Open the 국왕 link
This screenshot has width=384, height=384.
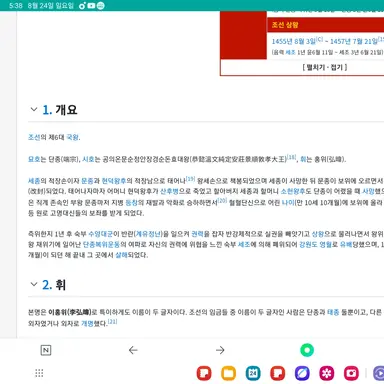coord(72,137)
